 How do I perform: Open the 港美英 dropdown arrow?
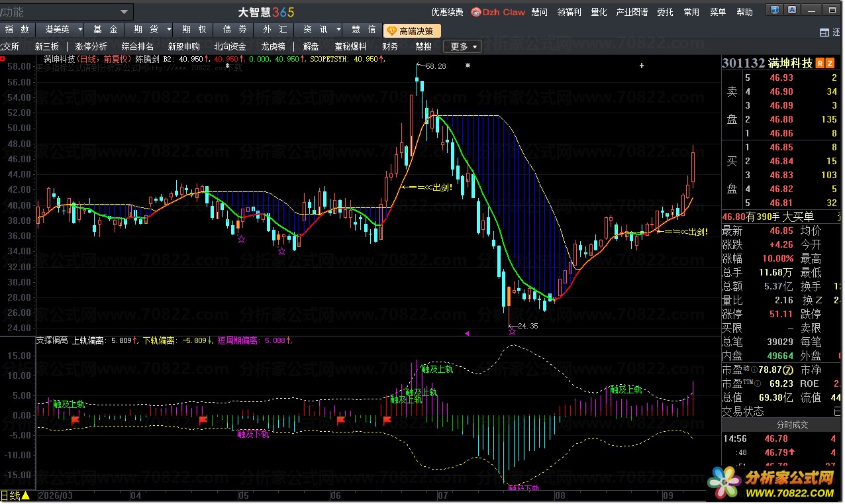[80, 30]
